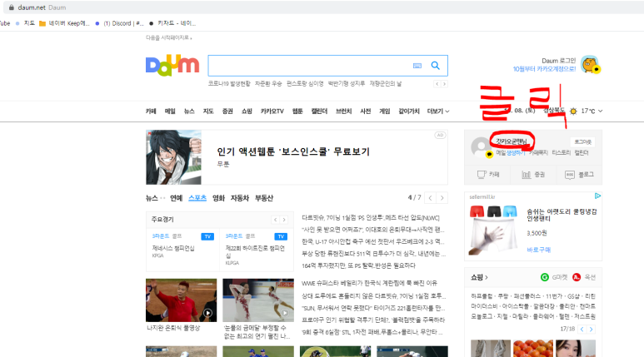Select the 자동차 news tab
The height and width of the screenshot is (357, 644).
240,198
